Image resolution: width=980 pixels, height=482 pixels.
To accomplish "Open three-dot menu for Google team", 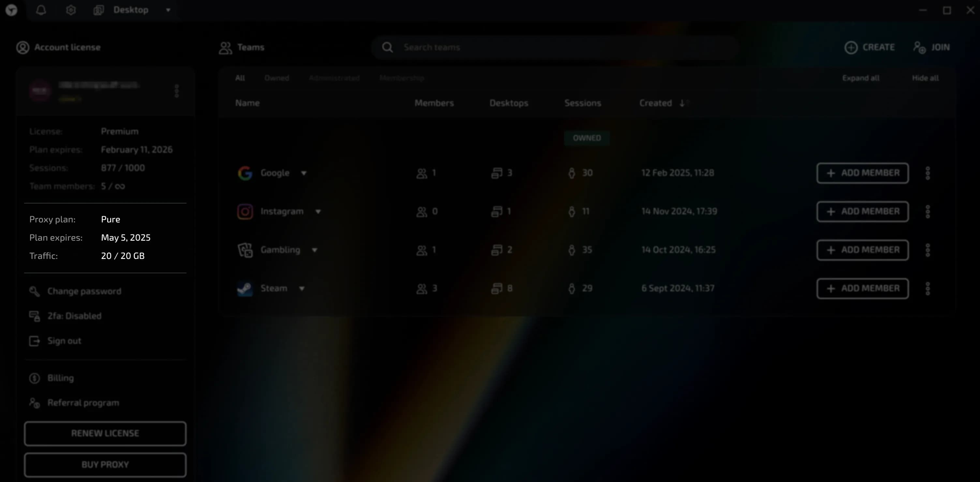I will [928, 173].
